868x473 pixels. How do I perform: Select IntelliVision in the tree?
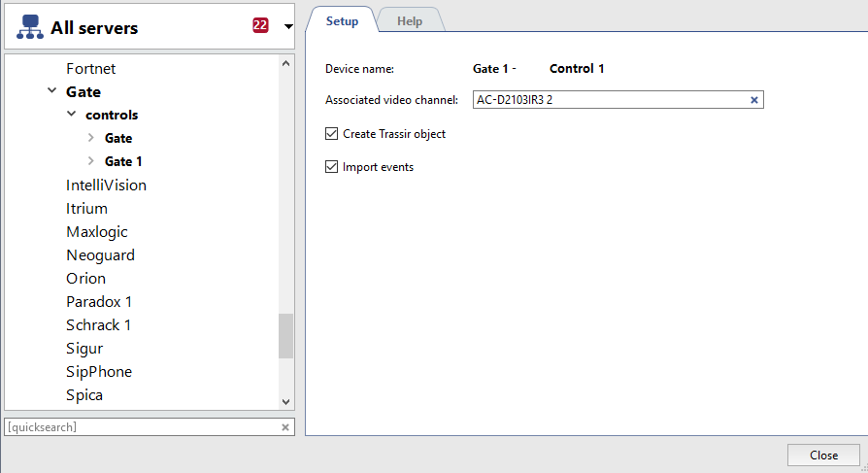click(106, 186)
